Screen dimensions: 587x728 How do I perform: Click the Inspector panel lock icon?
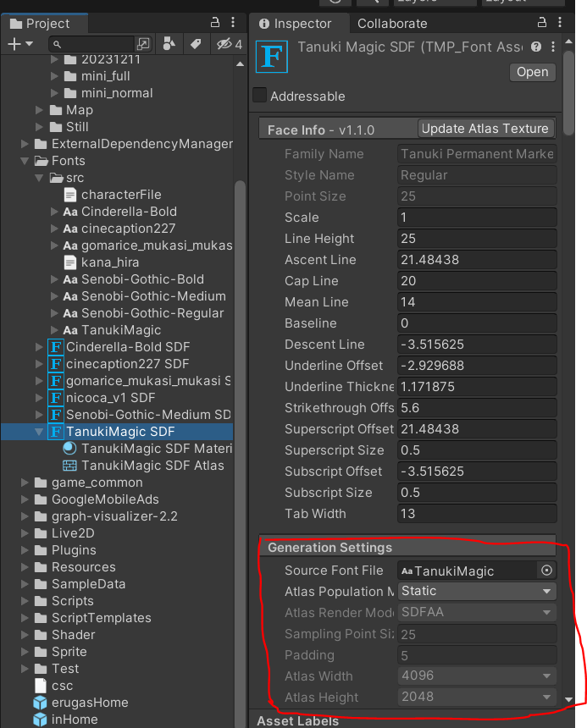(x=541, y=22)
